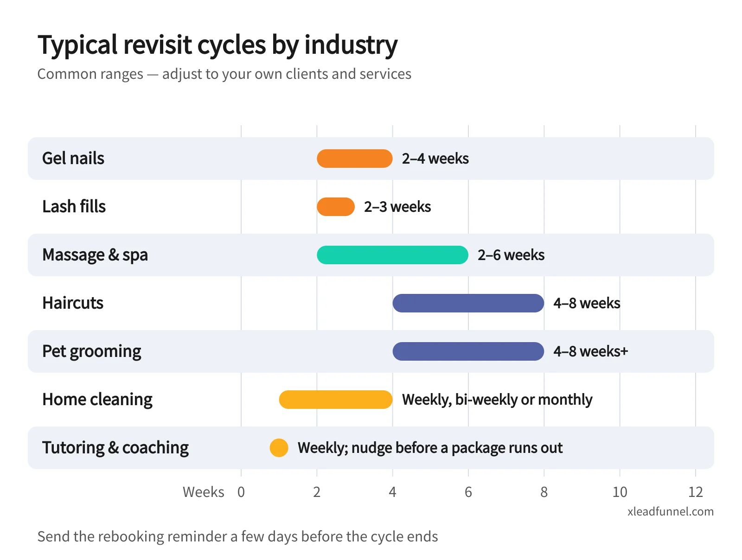Select the 'Home cleaning' row label
742x560 pixels.
click(x=97, y=400)
